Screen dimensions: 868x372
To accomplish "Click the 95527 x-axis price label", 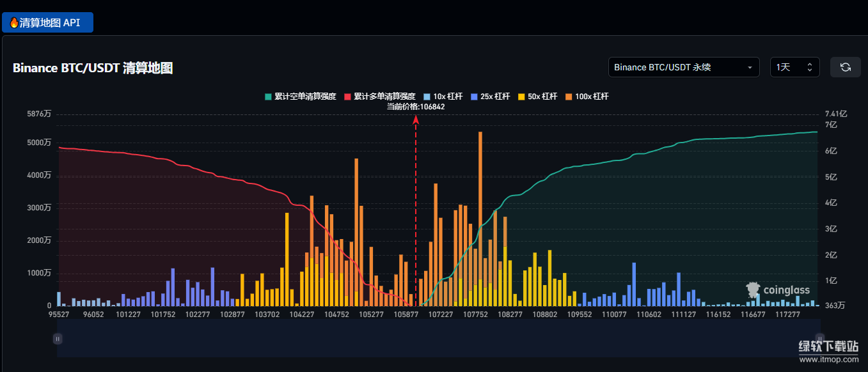I will 59,314.
